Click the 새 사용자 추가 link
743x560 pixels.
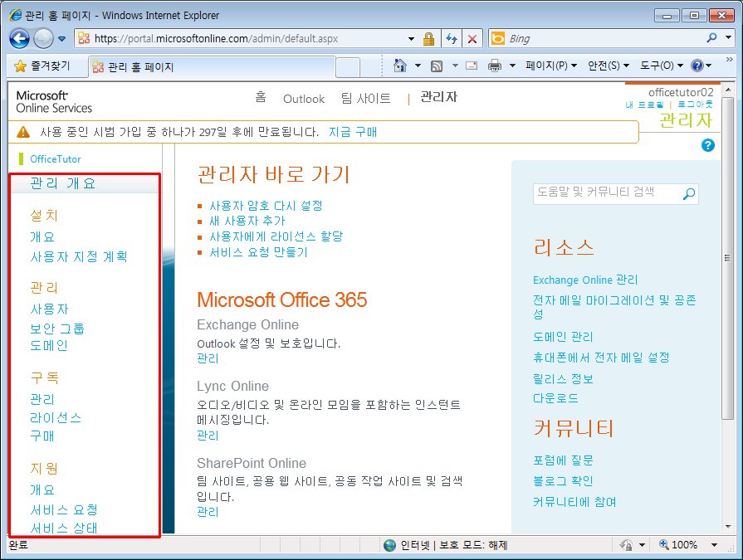click(247, 221)
